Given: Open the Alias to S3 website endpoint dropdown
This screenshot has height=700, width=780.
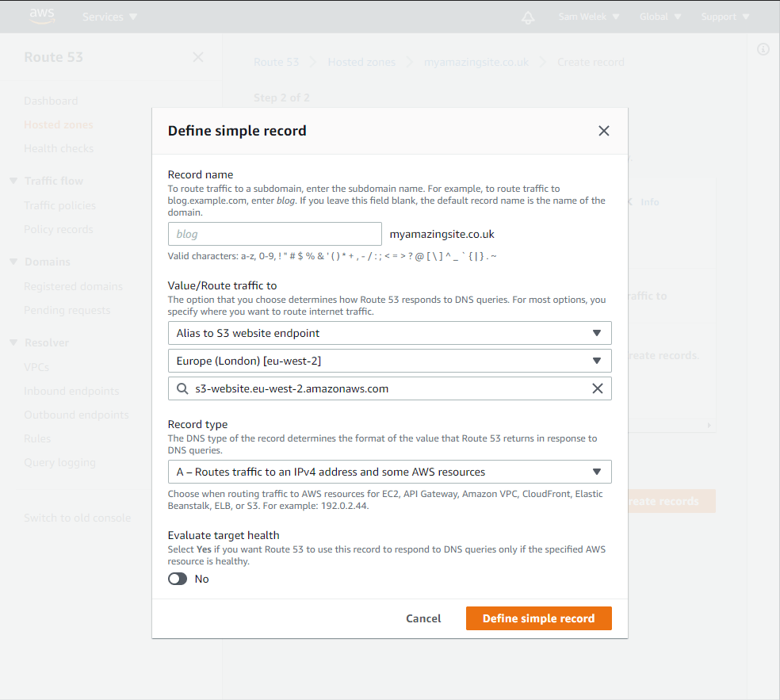Looking at the screenshot, I should click(x=389, y=333).
